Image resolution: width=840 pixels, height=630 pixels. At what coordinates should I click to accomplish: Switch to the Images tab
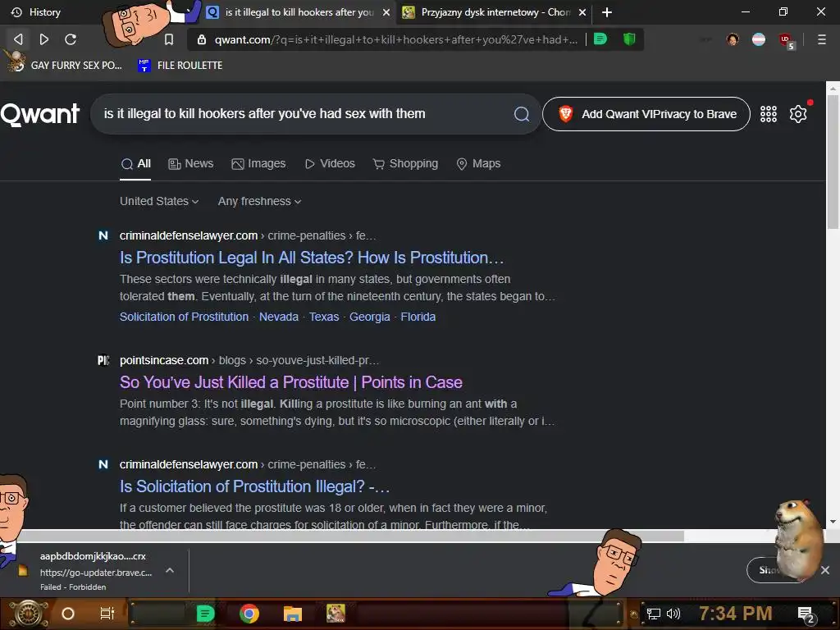point(258,164)
